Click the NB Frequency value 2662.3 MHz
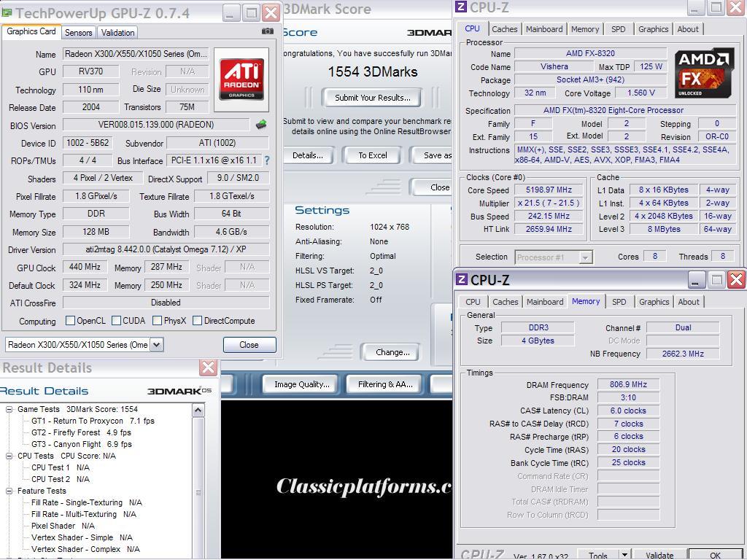This screenshot has width=747, height=560. click(683, 354)
